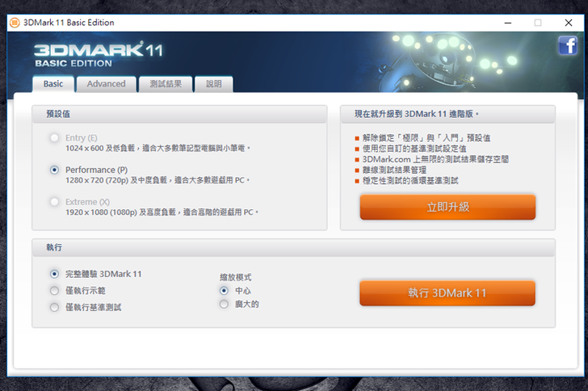Open the 說明 tab
This screenshot has width=588, height=391.
coord(214,84)
